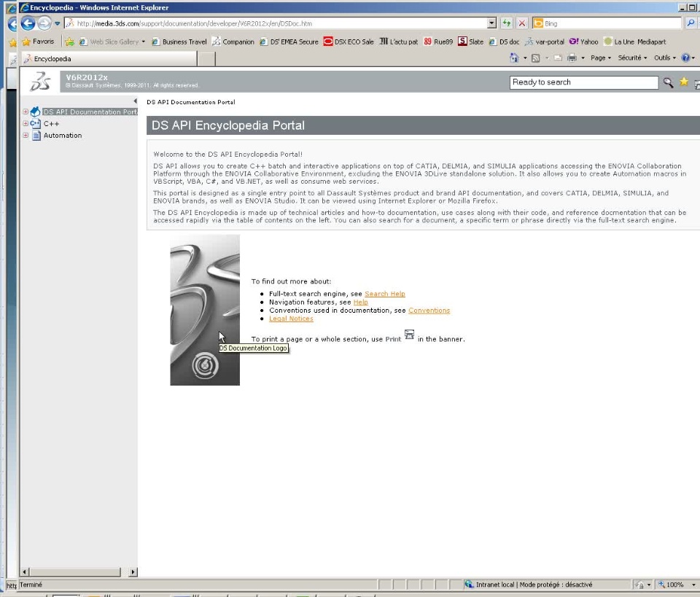Select the C++ tree item label
The image size is (700, 597).
(51, 124)
